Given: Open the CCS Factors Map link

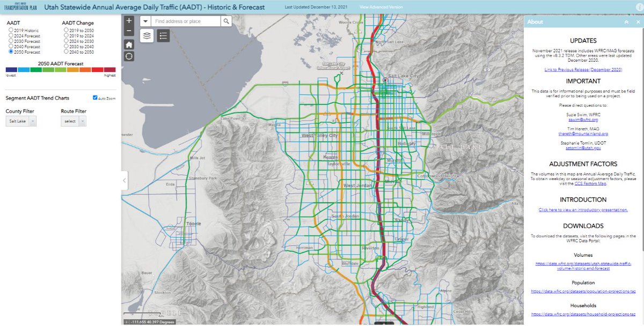Looking at the screenshot, I should pos(590,183).
